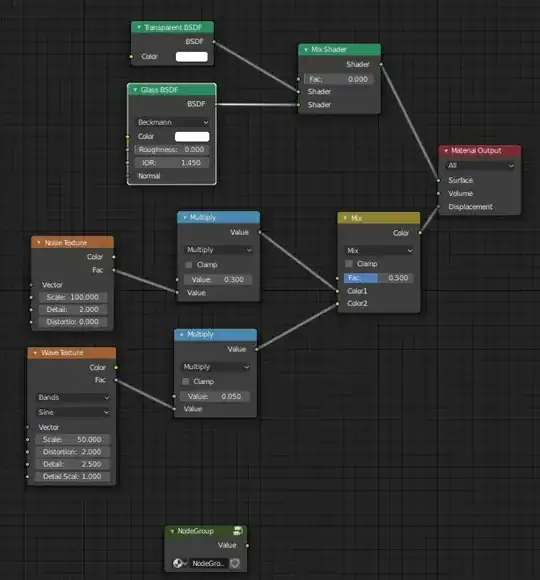Click the Glass BSDF Roughness 0.000 field

pyautogui.click(x=172, y=150)
